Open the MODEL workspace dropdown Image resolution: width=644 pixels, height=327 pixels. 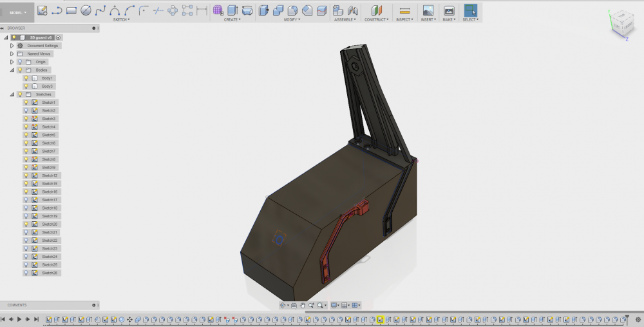point(17,13)
